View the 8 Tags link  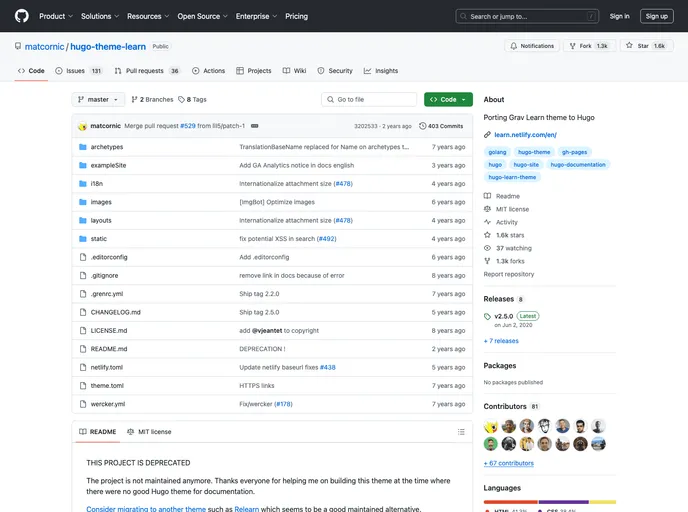(x=192, y=100)
